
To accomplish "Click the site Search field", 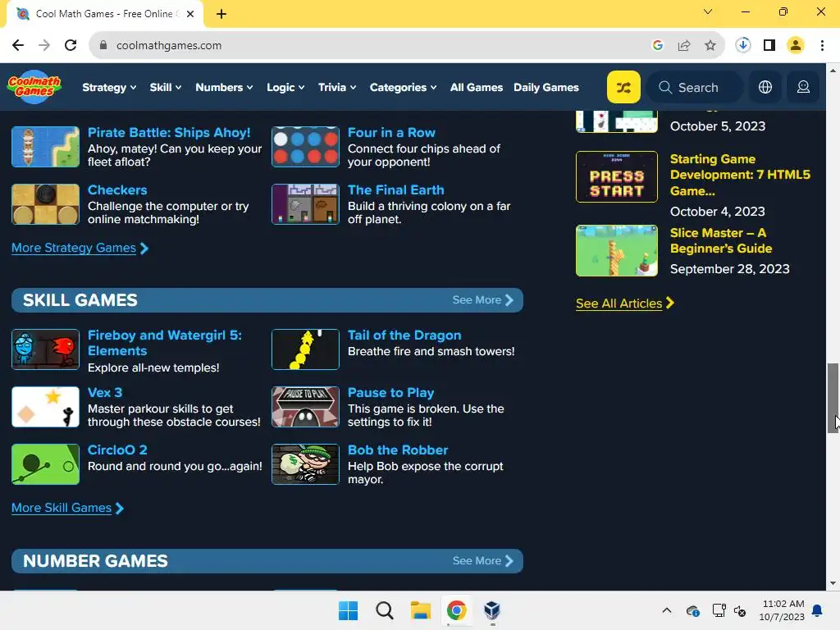I will (694, 87).
